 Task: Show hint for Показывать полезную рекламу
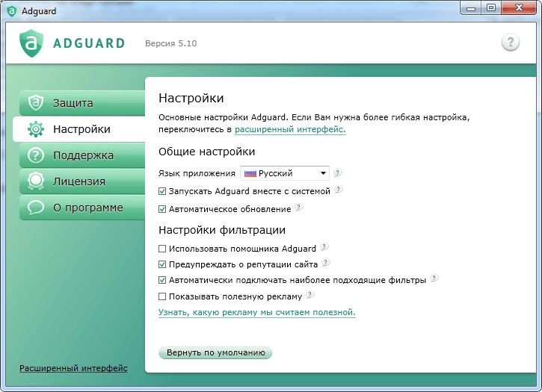(x=310, y=295)
